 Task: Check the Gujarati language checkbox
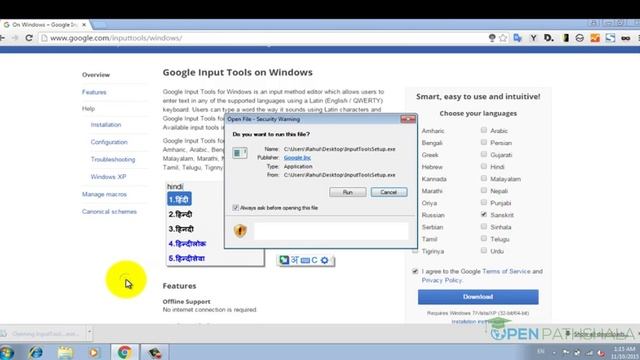[x=484, y=154]
